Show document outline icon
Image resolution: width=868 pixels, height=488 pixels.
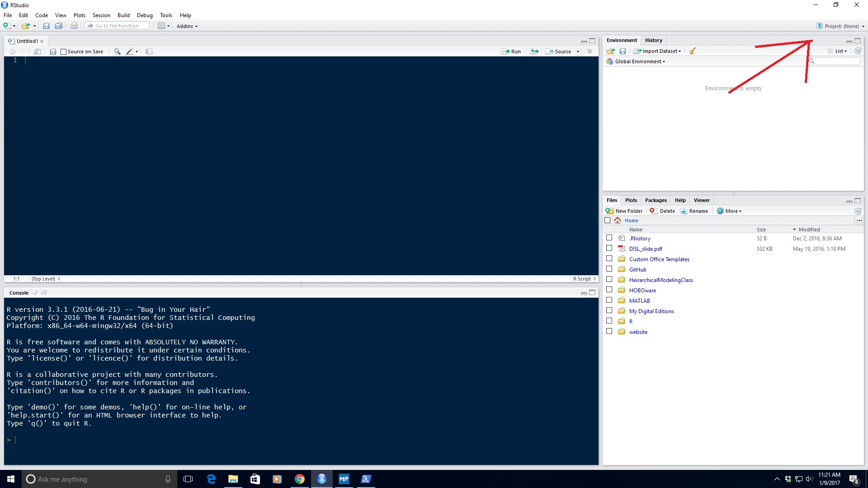tap(590, 52)
